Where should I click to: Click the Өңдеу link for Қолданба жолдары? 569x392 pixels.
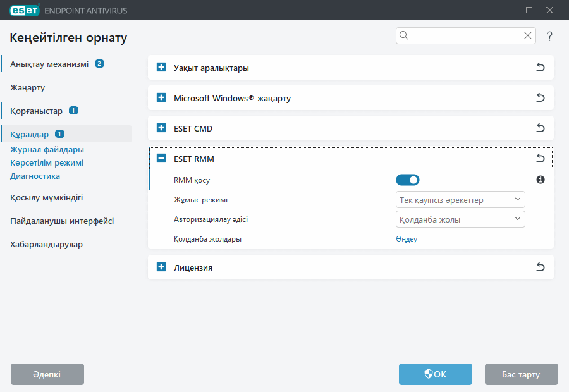407,239
